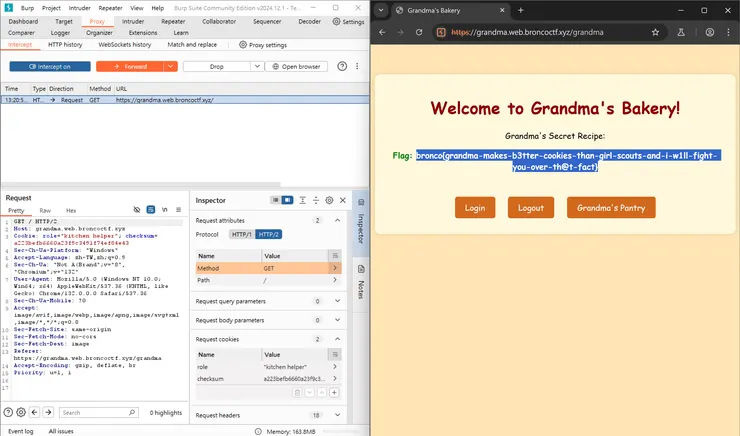Toggle the show line breaks \n option

(164, 210)
